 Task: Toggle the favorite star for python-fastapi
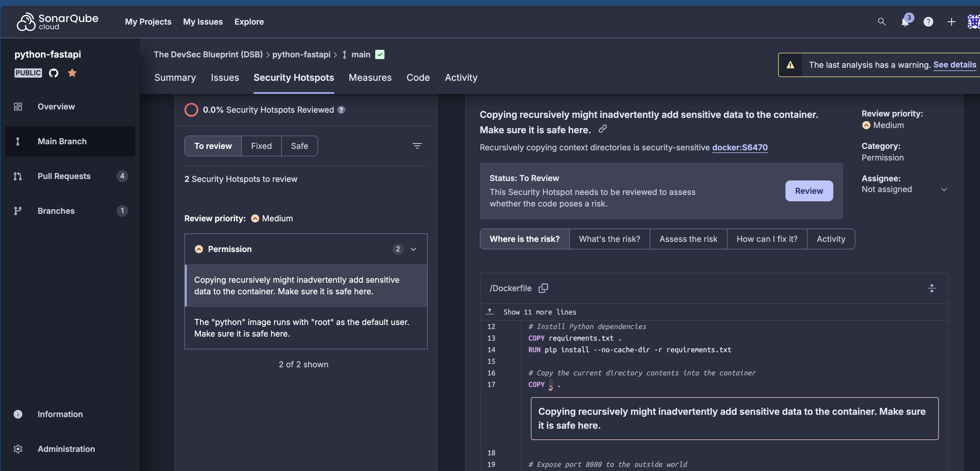72,73
